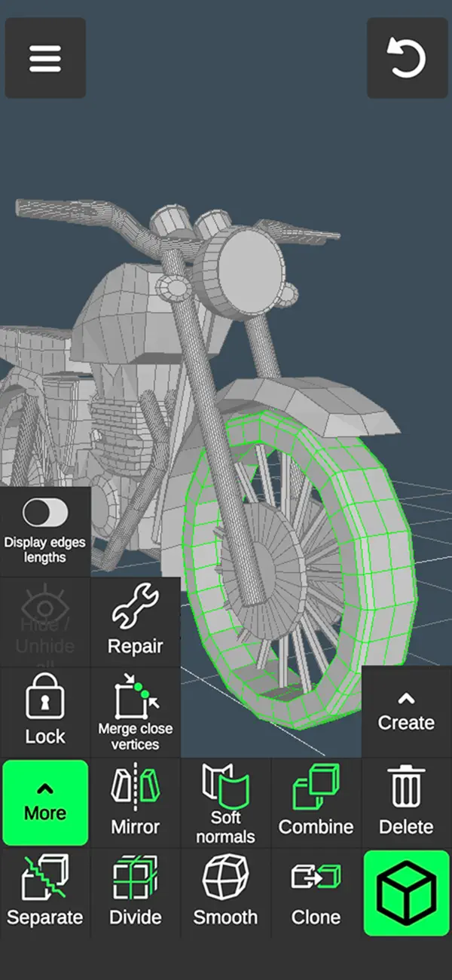Click the undo arrow button

point(407,59)
